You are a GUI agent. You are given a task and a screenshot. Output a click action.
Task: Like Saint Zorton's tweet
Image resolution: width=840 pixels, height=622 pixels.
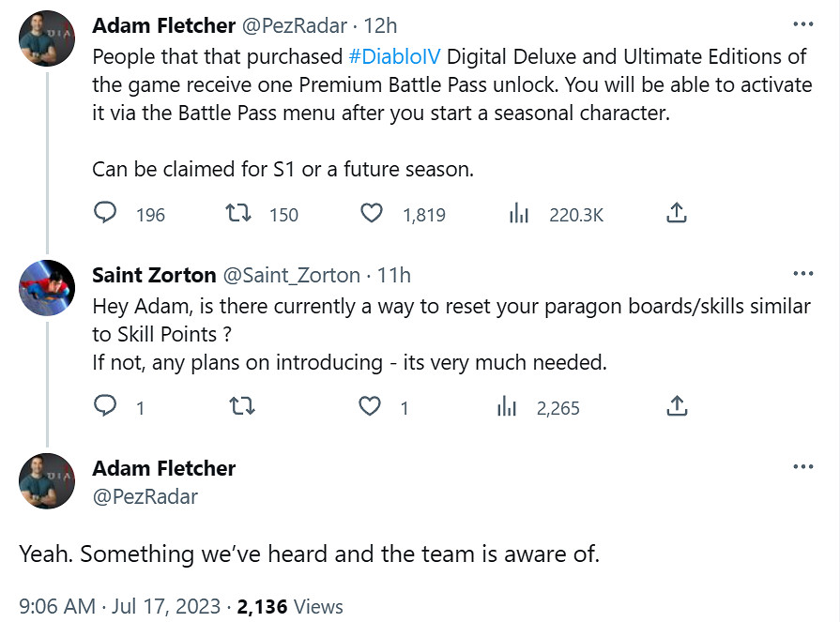tap(373, 407)
